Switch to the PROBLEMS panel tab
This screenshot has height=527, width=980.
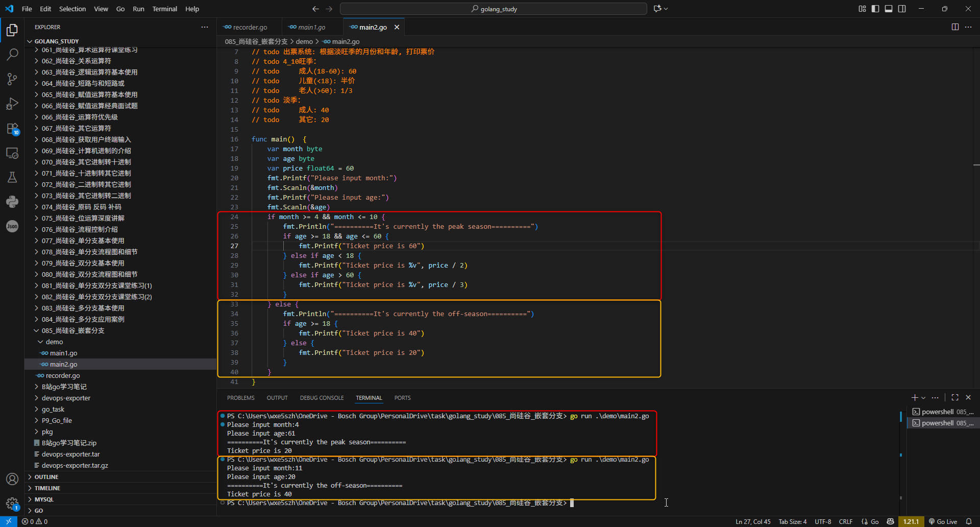(x=241, y=398)
